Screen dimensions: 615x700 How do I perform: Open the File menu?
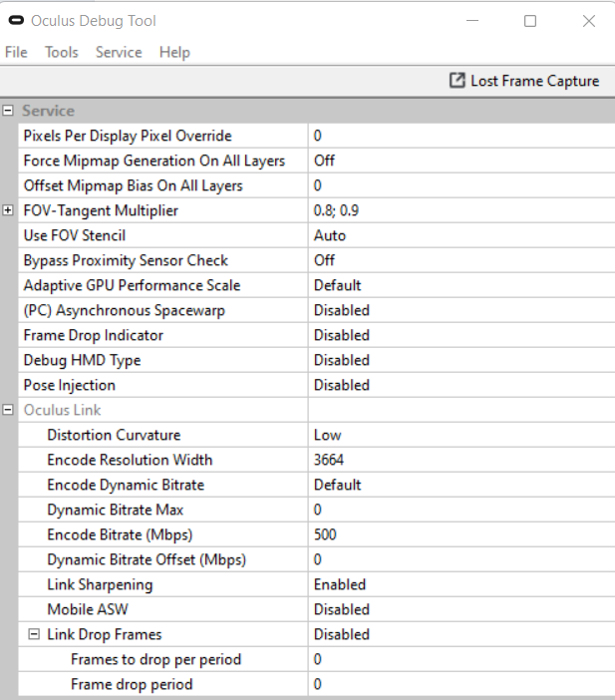(16, 52)
